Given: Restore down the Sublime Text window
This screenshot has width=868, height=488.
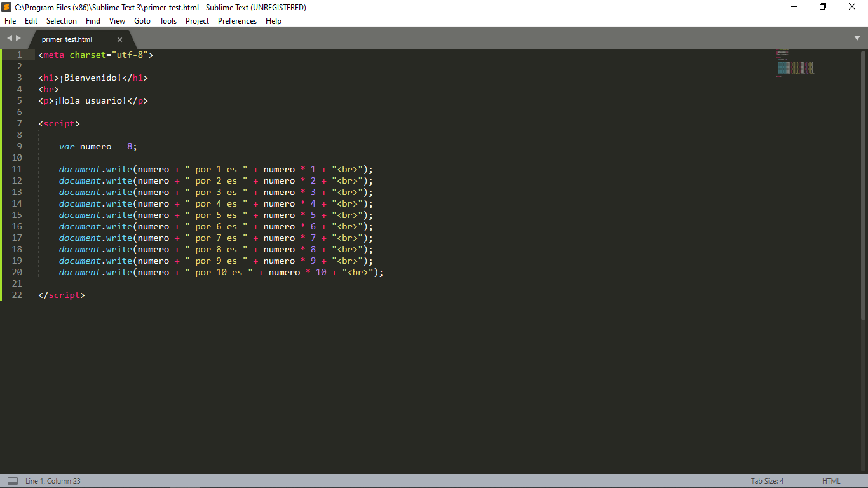Looking at the screenshot, I should pyautogui.click(x=823, y=7).
